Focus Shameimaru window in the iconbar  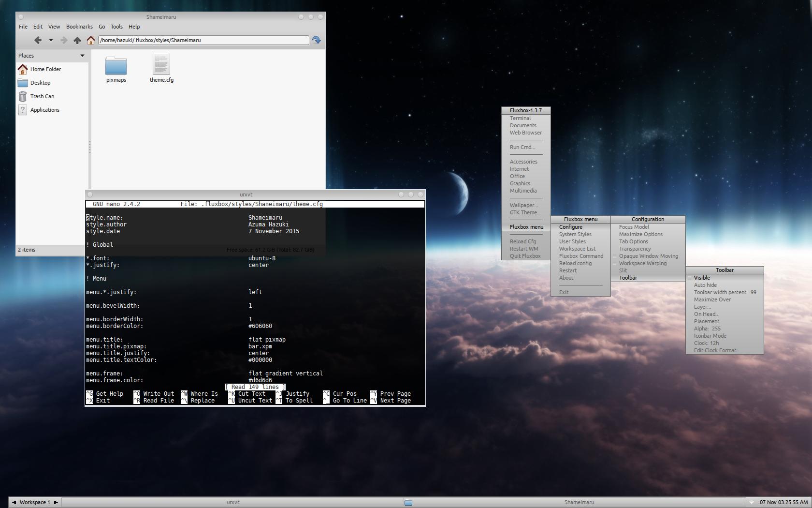tap(575, 502)
